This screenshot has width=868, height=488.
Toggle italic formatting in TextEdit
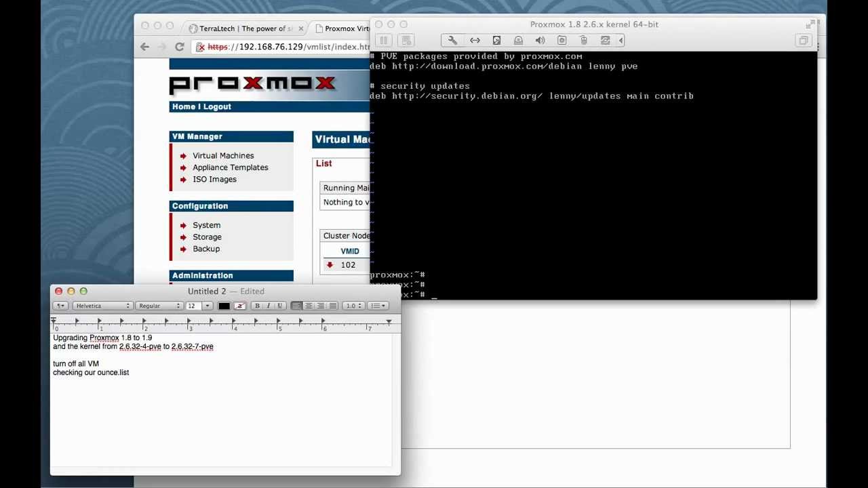tap(269, 306)
